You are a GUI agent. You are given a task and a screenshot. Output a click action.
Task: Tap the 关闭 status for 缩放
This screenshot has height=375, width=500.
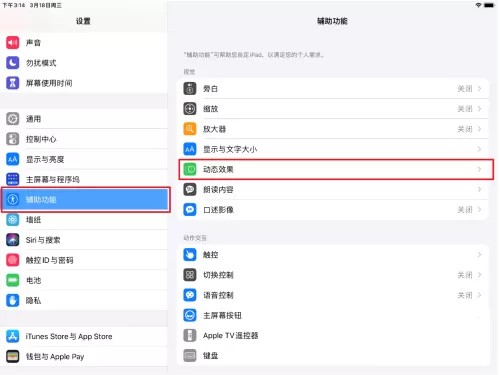coord(465,109)
